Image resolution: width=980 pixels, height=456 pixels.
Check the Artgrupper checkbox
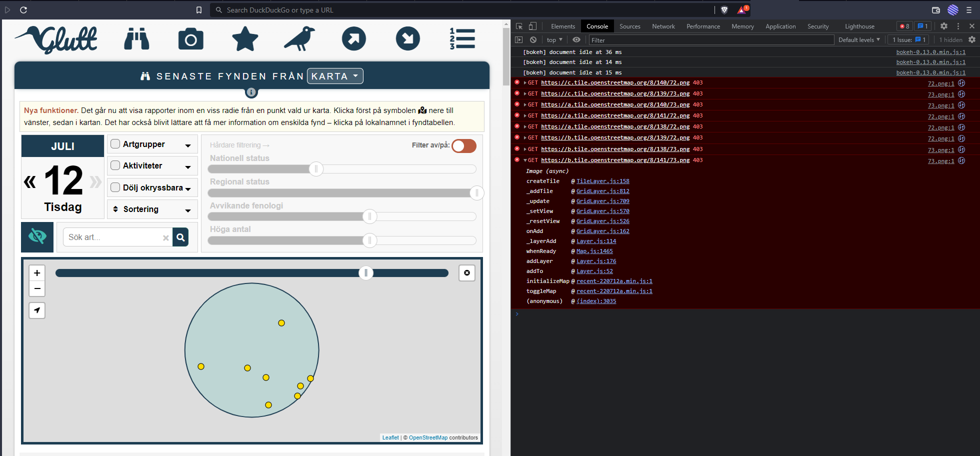[x=115, y=144]
